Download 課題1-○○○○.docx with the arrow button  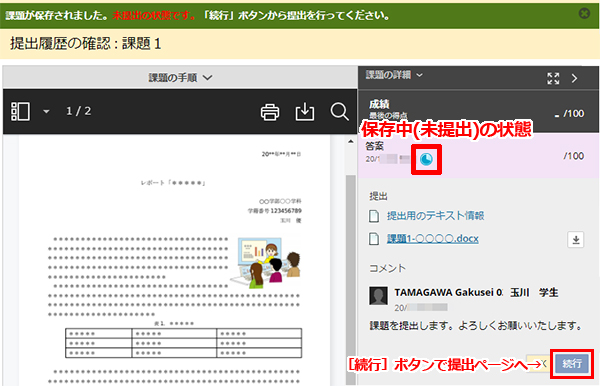coord(576,240)
